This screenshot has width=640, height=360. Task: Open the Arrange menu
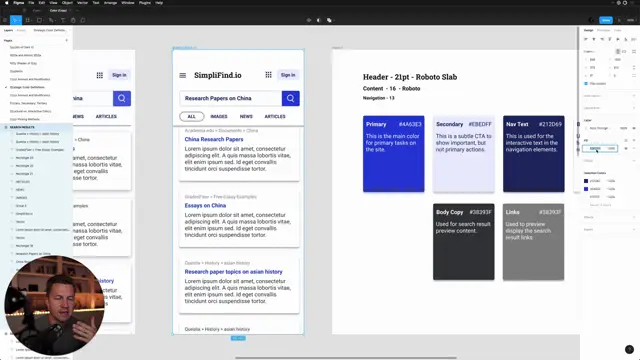coord(110,3)
